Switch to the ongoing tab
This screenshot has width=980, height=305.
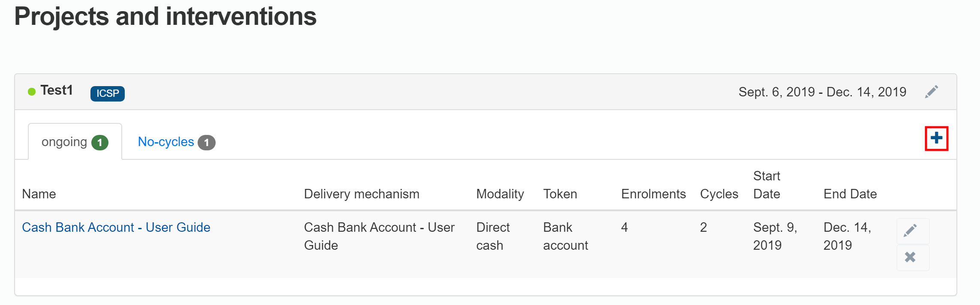click(x=64, y=142)
